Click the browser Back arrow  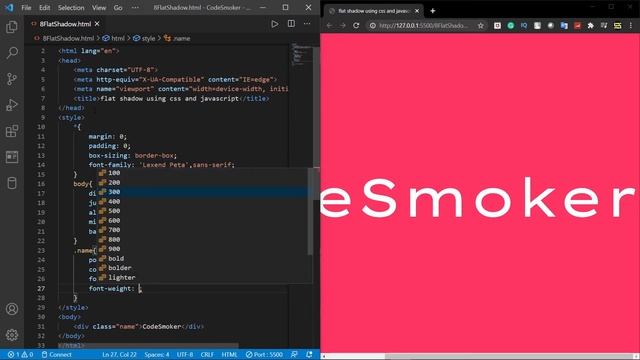pos(329,25)
